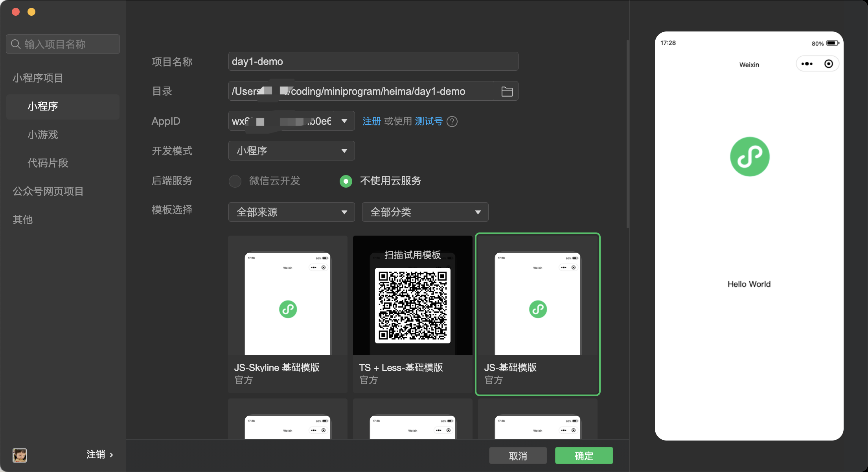Open the 全部分类 category dropdown

[425, 212]
